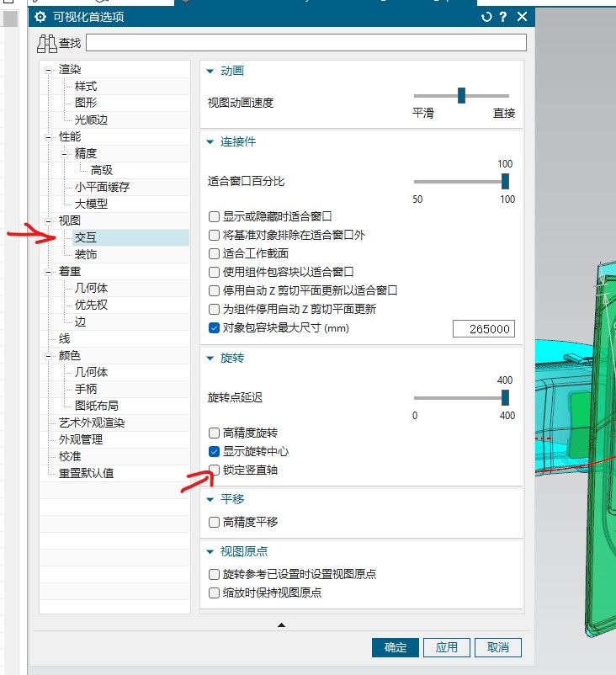The height and width of the screenshot is (675, 616).
Task: Click the 应用 button
Action: [446, 647]
